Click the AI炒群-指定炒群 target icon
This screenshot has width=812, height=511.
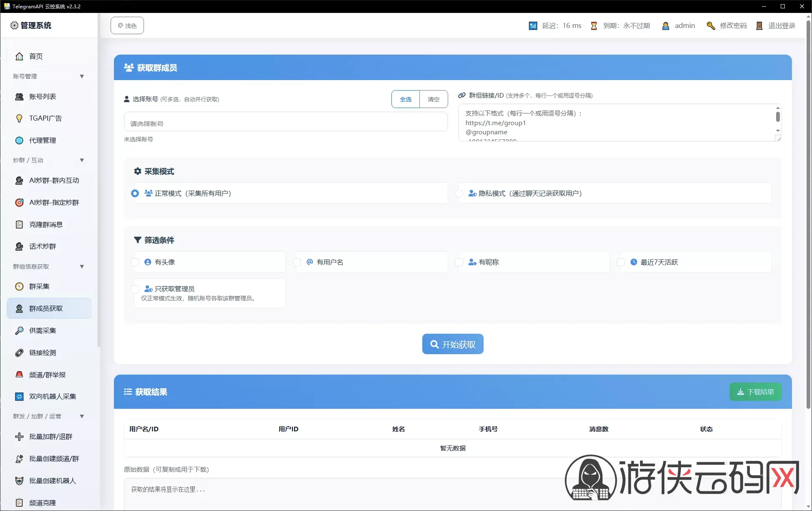(19, 203)
